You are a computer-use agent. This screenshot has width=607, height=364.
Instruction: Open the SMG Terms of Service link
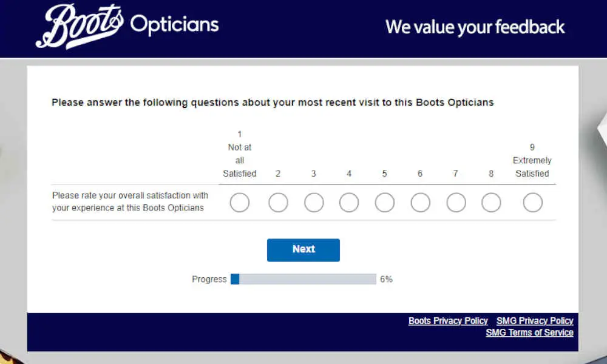(529, 332)
